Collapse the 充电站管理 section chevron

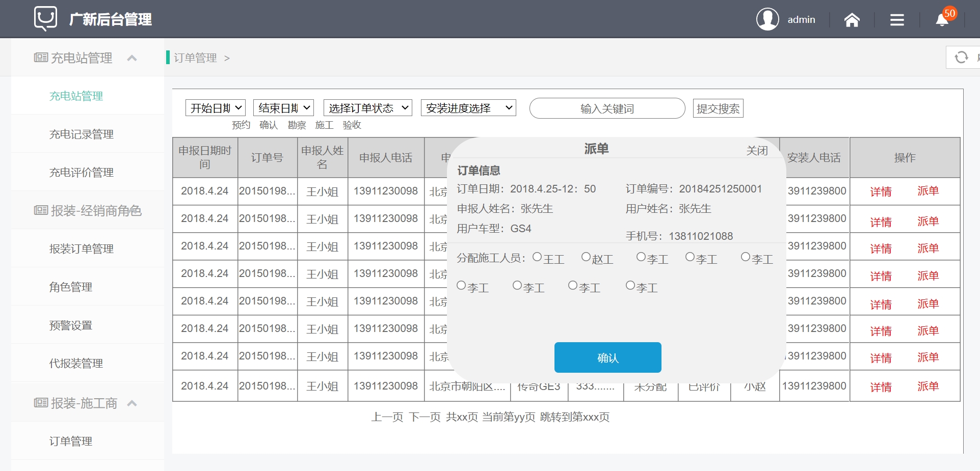(x=132, y=58)
